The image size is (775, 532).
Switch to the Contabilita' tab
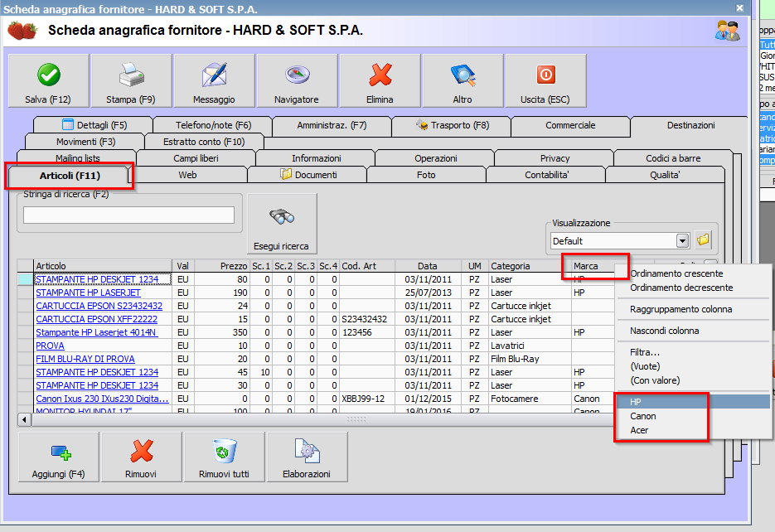click(547, 175)
